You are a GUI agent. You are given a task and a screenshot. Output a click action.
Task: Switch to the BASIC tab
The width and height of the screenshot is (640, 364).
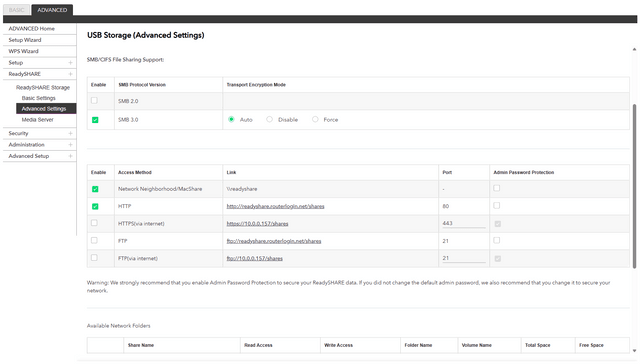click(x=16, y=10)
